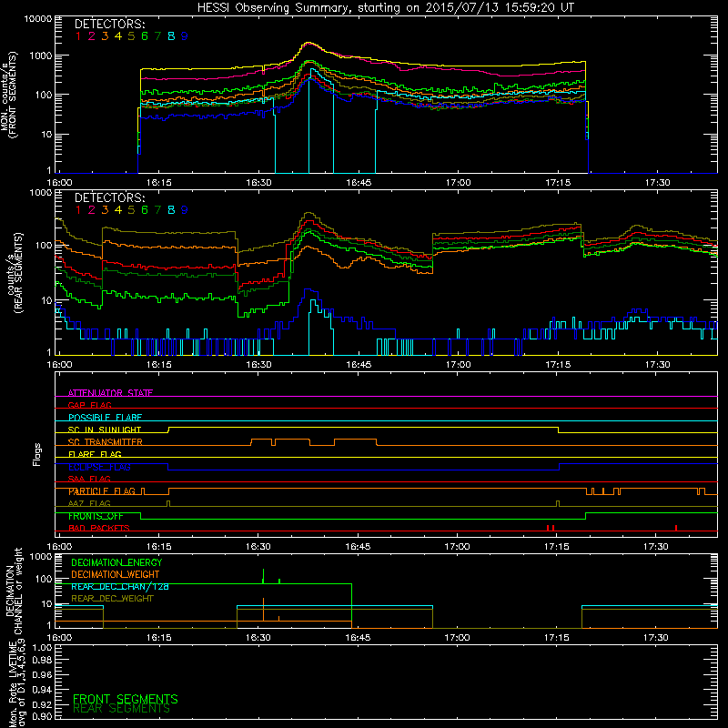This screenshot has height=728, width=728.
Task: Click '17:15' time tick below the decimation plot
Action: tap(557, 638)
